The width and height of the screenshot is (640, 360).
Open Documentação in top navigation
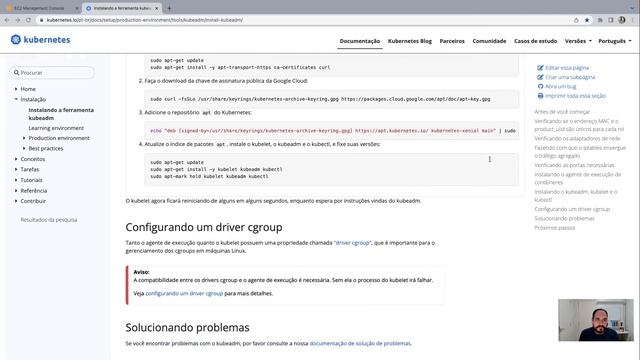[x=360, y=41]
